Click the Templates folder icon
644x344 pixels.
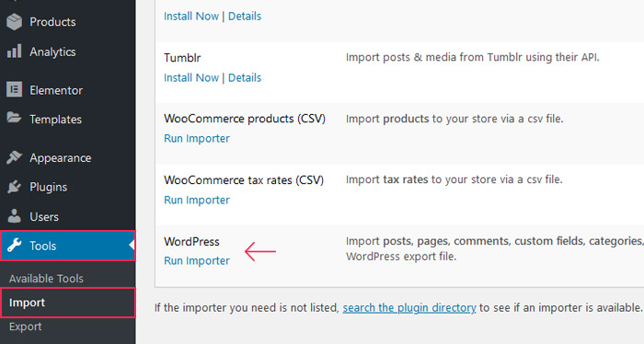click(14, 119)
